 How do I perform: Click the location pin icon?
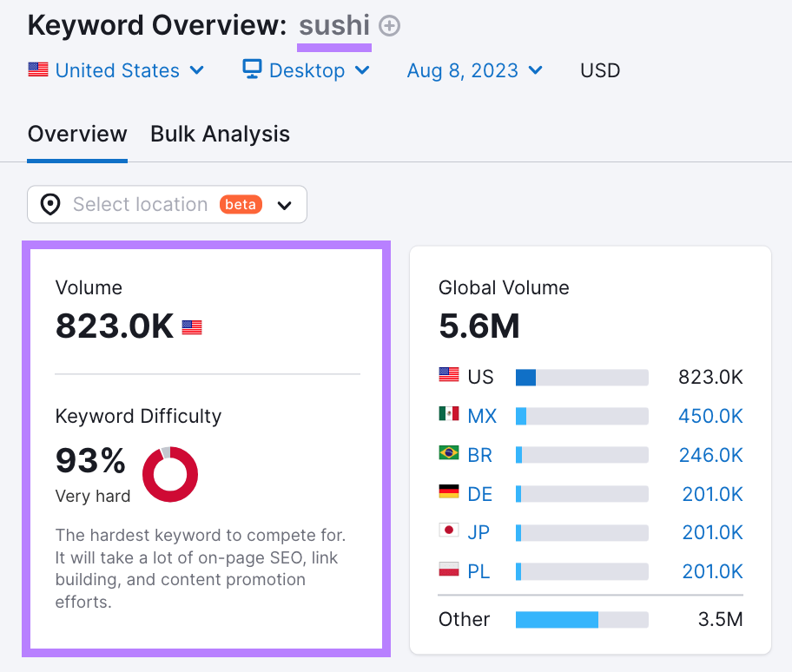pos(50,205)
